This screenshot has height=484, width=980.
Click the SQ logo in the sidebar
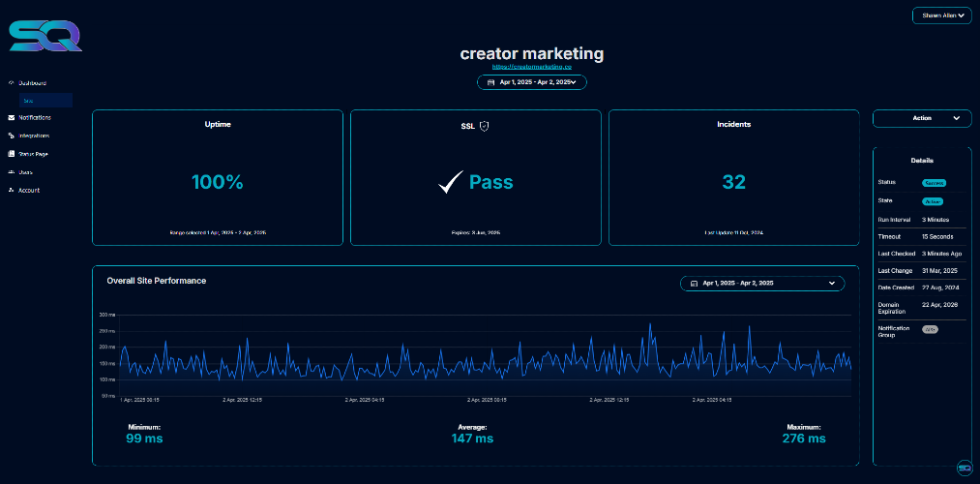[45, 36]
